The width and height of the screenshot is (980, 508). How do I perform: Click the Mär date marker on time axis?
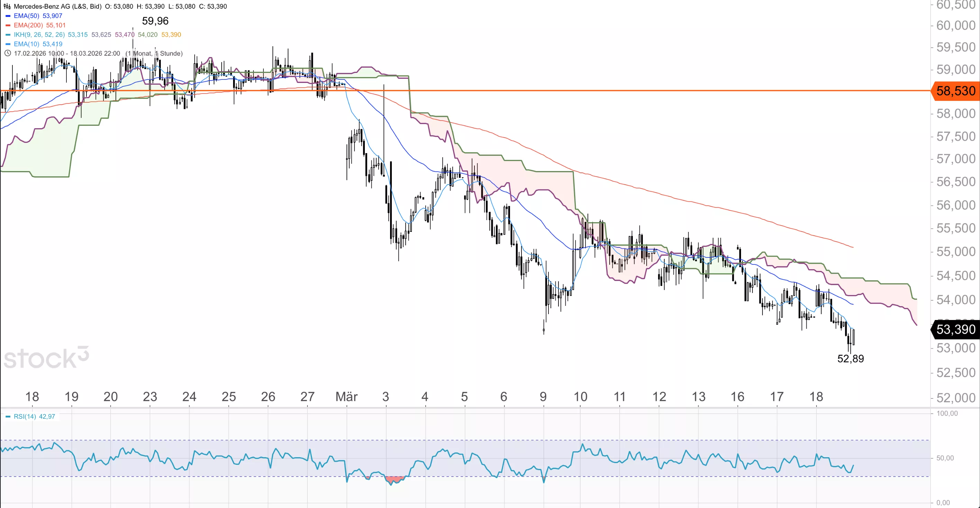point(346,397)
